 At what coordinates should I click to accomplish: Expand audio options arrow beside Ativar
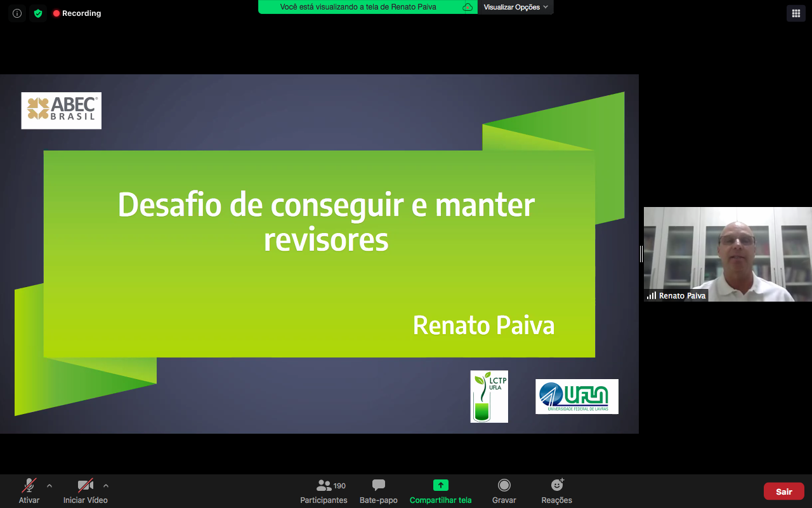point(49,486)
